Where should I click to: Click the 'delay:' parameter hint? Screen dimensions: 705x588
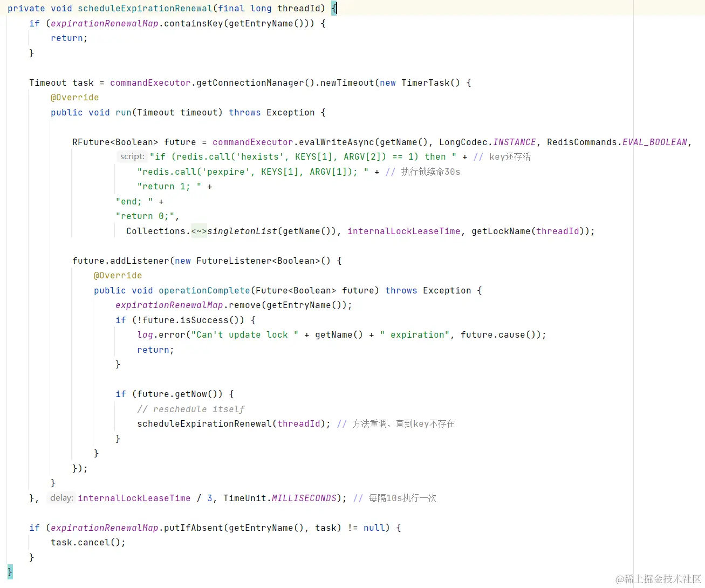[61, 498]
